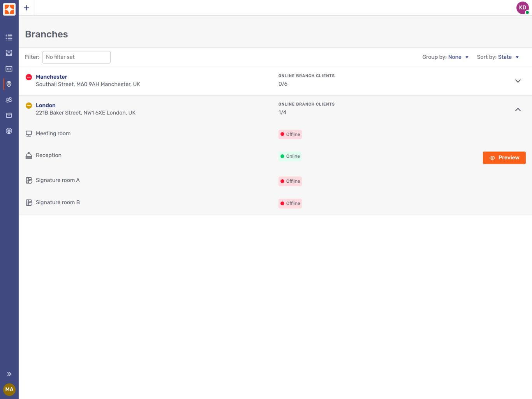Screen dimensions: 532x399
Task: Click the Preview button for Reception
Action: [504, 158]
